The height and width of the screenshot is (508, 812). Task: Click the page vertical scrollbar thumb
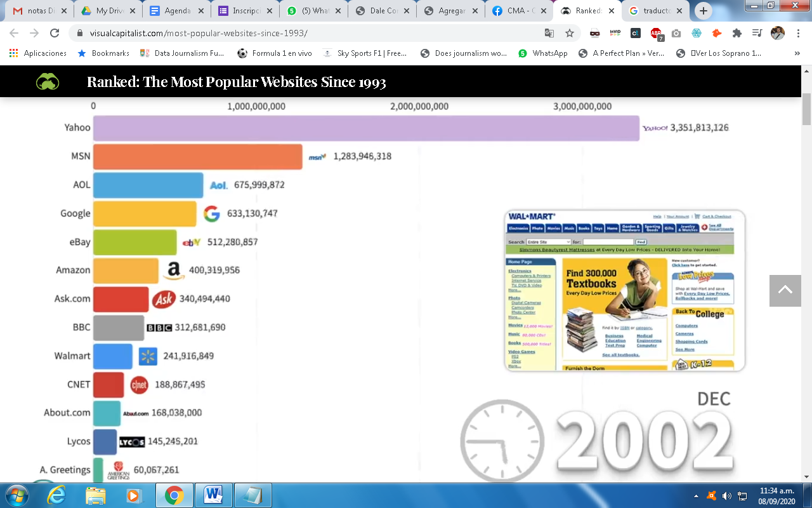pyautogui.click(x=806, y=109)
